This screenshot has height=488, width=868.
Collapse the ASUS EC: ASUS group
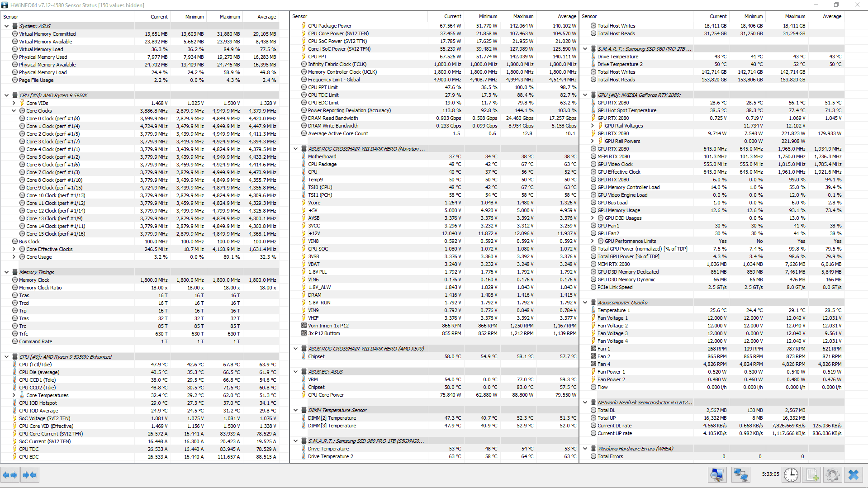[x=295, y=372]
